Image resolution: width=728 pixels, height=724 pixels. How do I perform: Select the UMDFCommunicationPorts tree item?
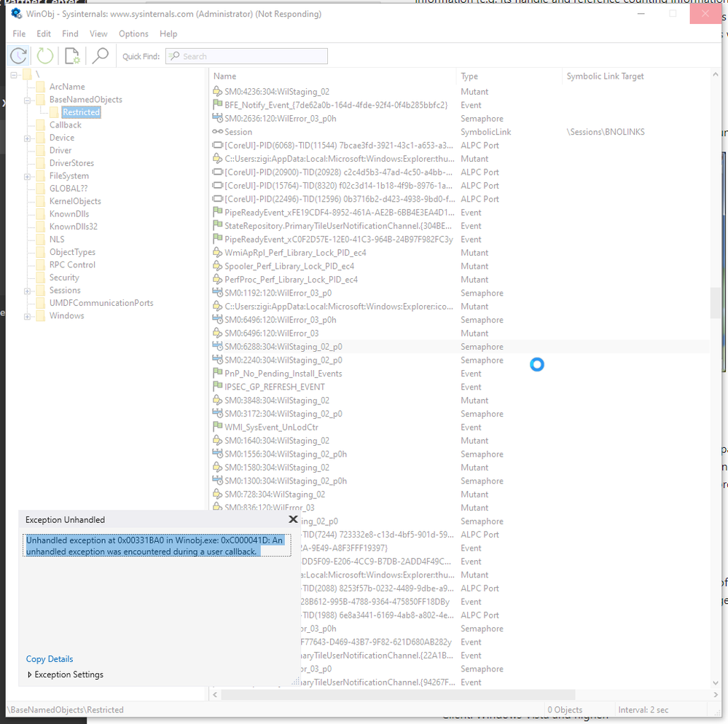(x=101, y=302)
